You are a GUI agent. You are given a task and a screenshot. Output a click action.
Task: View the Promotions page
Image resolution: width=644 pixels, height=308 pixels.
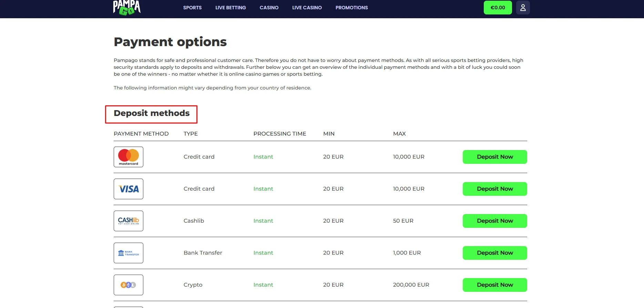352,8
